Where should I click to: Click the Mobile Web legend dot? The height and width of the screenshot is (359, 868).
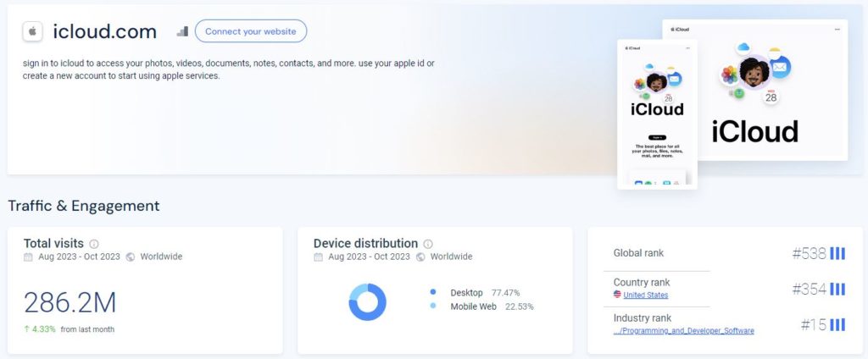click(433, 306)
